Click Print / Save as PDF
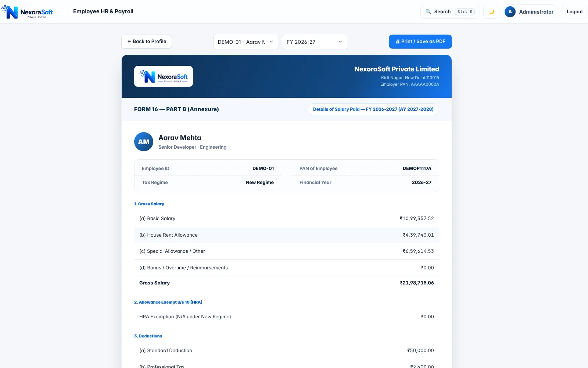Image resolution: width=588 pixels, height=368 pixels. [420, 42]
